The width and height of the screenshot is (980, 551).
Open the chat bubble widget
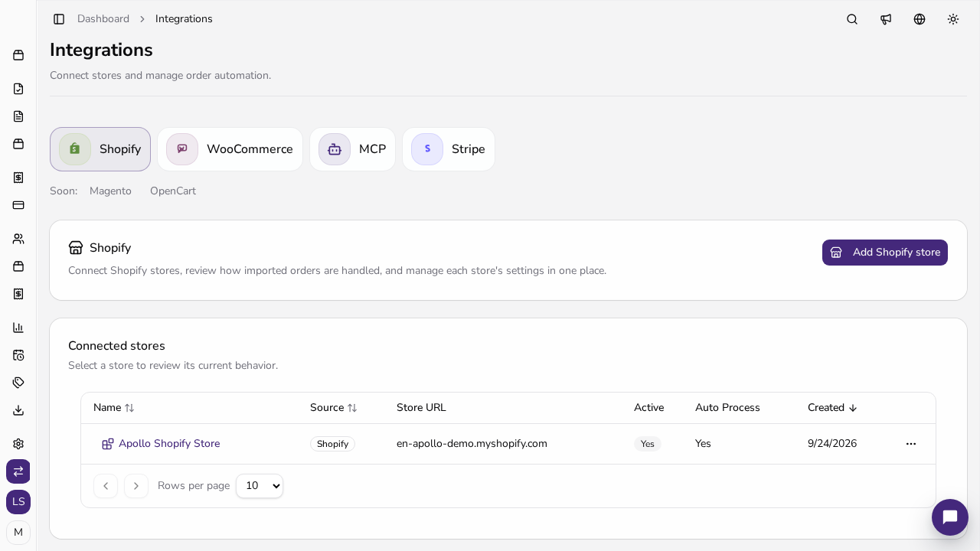pos(950,517)
